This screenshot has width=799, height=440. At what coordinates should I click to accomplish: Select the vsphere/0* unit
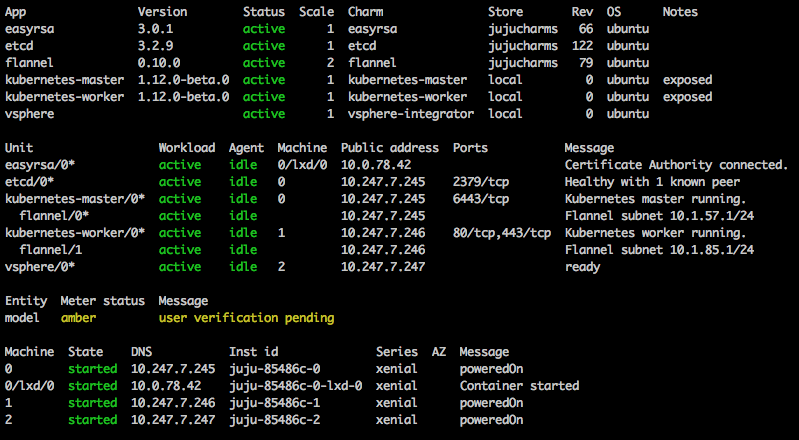click(x=40, y=267)
